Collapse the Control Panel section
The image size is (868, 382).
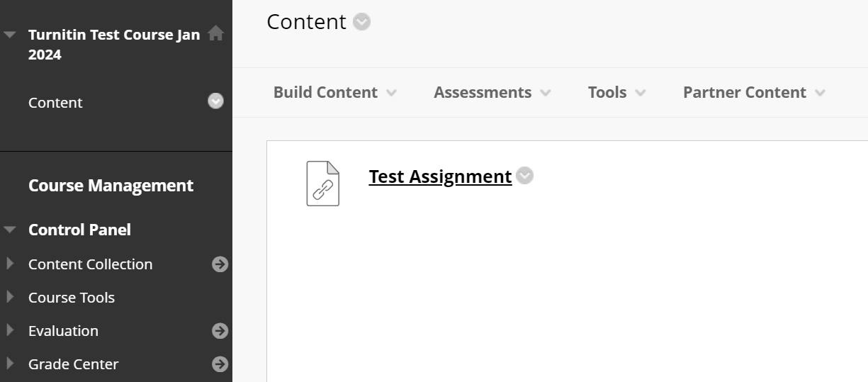point(10,230)
